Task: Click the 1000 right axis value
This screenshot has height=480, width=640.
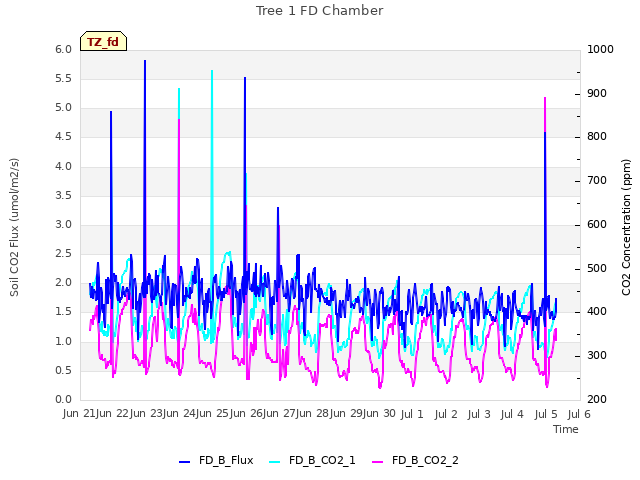Action: coord(600,50)
